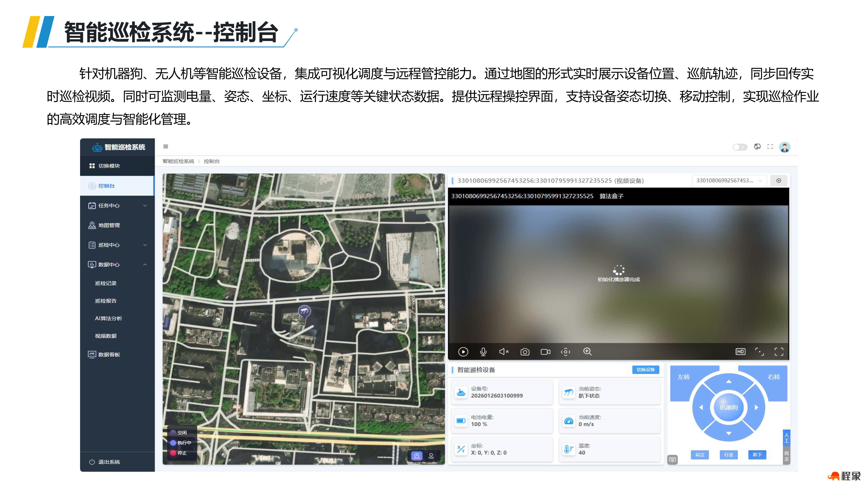
Task: Click the target button beside device selector
Action: click(x=779, y=180)
